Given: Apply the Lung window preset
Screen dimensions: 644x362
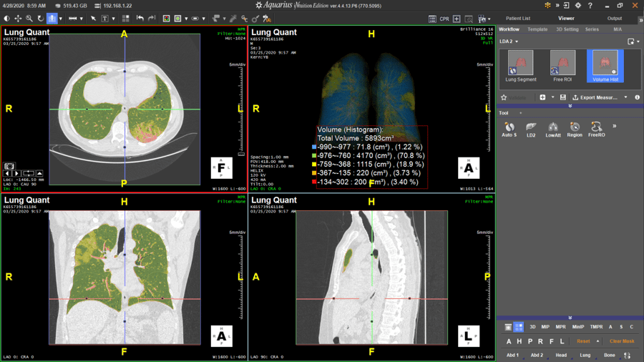Looking at the screenshot, I should click(585, 355).
